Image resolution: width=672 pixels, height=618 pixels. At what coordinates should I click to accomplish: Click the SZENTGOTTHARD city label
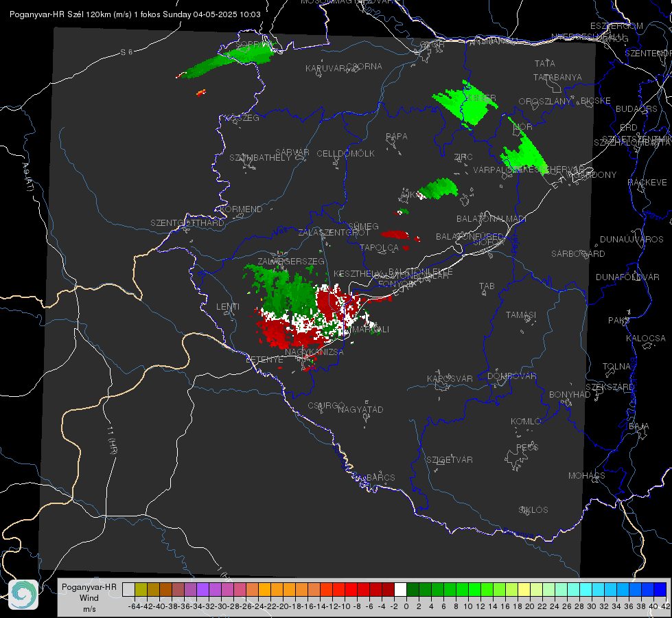[x=187, y=223]
